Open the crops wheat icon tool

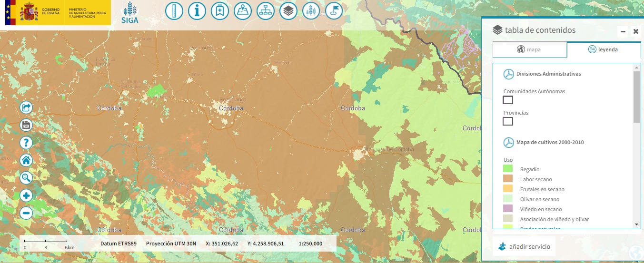(x=311, y=11)
